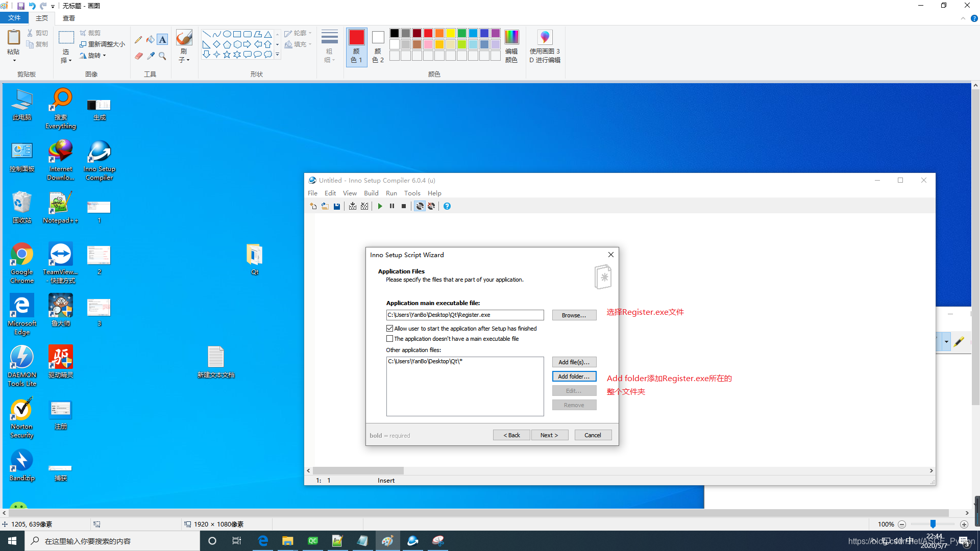Screen dimensions: 980x551
Task: Switch to the 查看 (View) tab
Action: tap(69, 18)
